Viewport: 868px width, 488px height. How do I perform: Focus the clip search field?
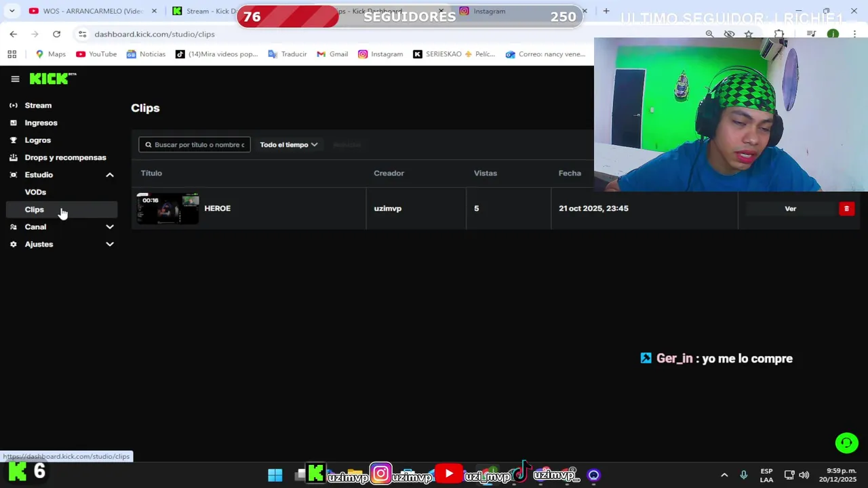[x=195, y=144]
